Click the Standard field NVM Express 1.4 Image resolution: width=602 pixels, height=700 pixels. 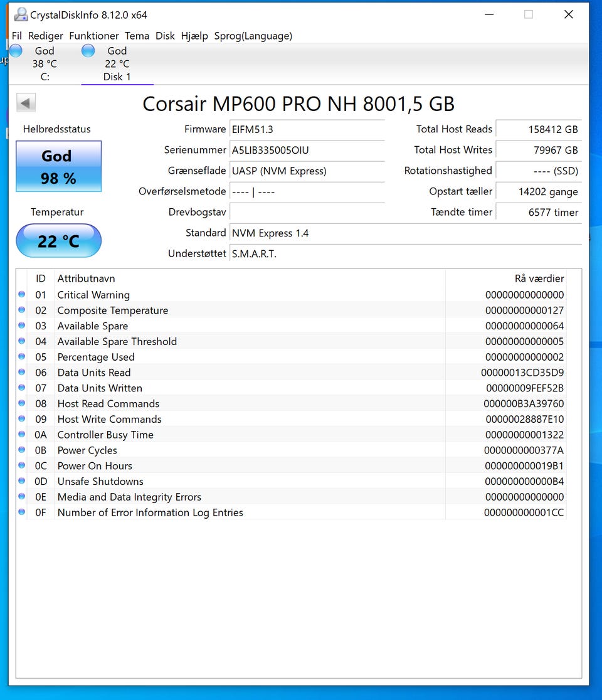[x=406, y=233]
